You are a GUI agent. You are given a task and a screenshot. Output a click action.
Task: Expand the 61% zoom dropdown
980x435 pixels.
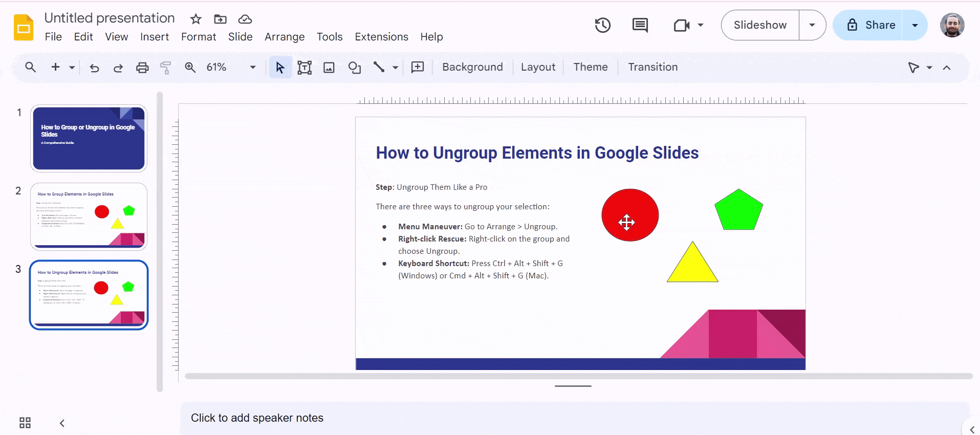coord(252,68)
